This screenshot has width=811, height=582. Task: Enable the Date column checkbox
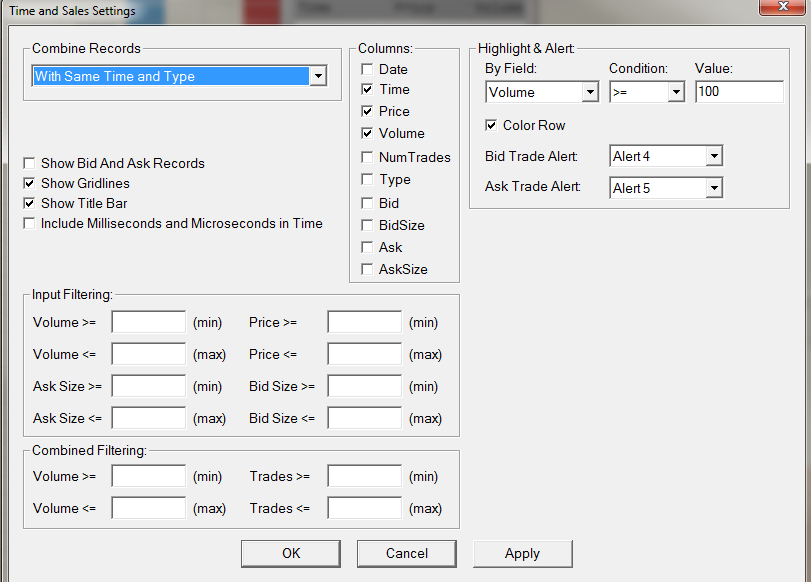click(367, 69)
